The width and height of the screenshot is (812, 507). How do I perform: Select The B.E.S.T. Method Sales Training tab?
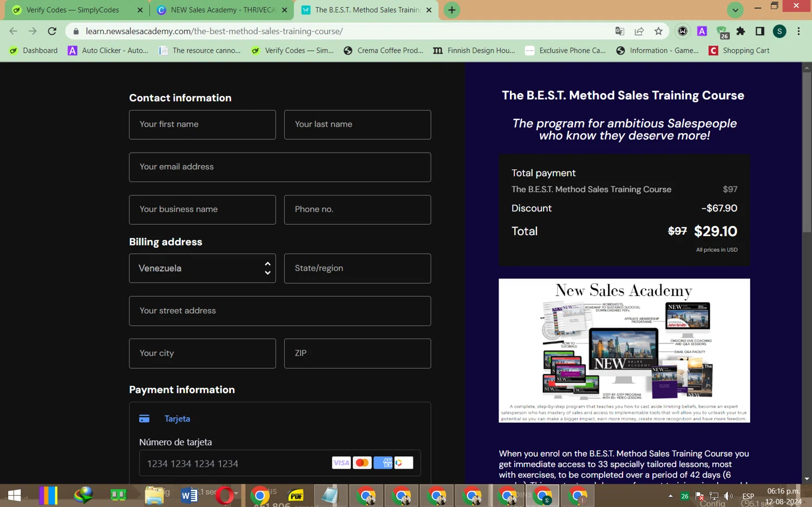pos(366,10)
